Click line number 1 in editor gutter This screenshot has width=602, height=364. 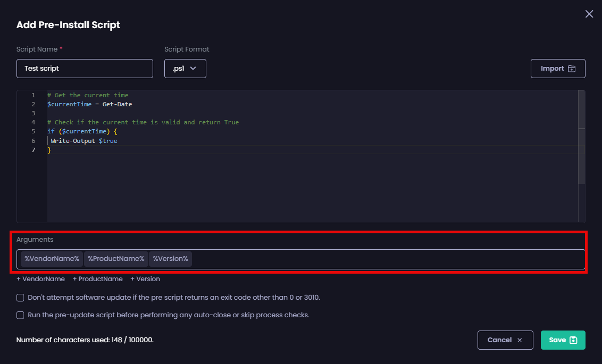tap(33, 95)
